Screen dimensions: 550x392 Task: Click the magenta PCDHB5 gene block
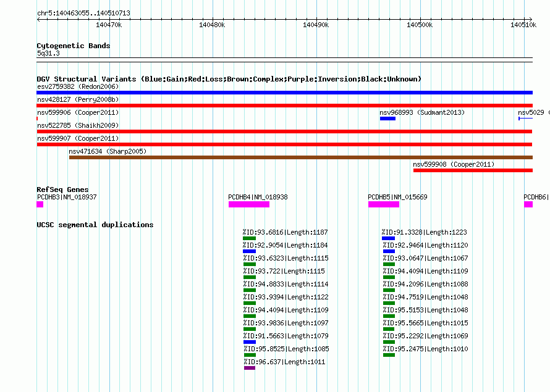pyautogui.click(x=384, y=204)
